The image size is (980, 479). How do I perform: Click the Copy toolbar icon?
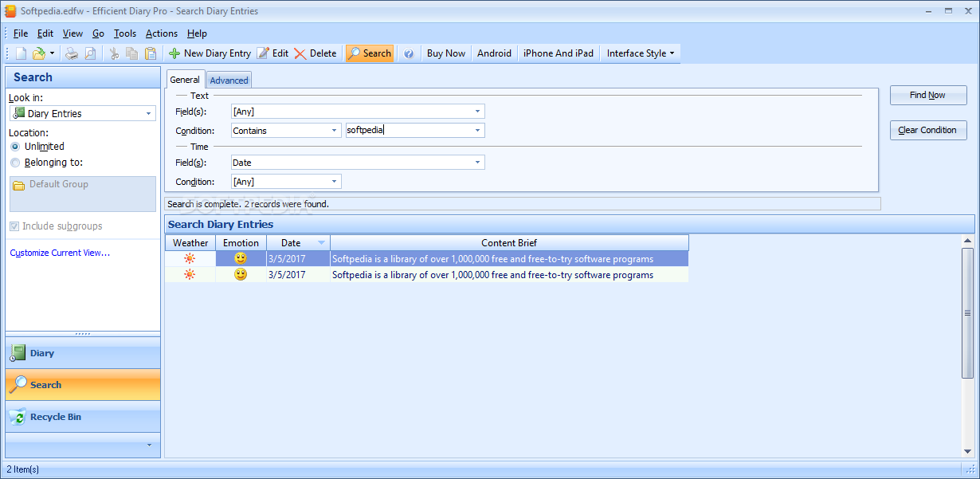point(132,53)
